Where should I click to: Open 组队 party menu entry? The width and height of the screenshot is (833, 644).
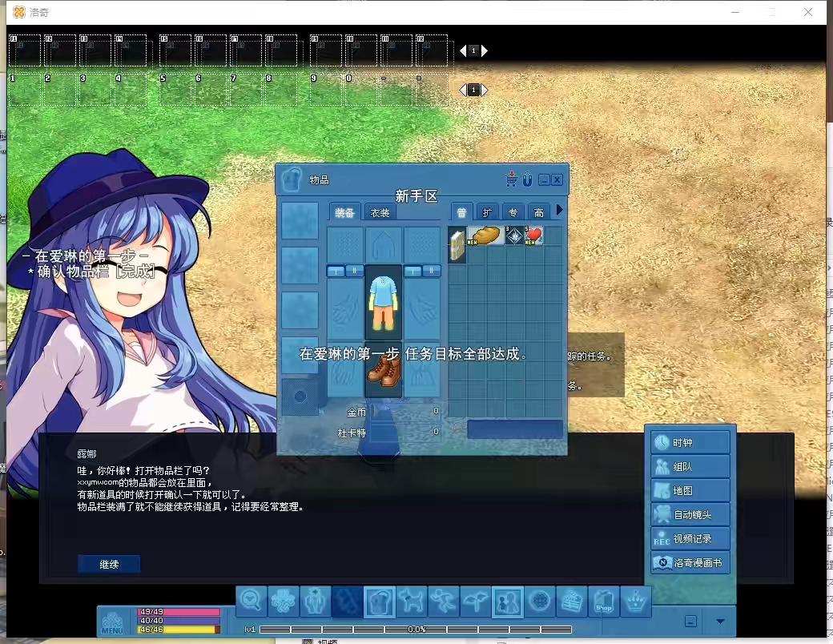click(690, 466)
